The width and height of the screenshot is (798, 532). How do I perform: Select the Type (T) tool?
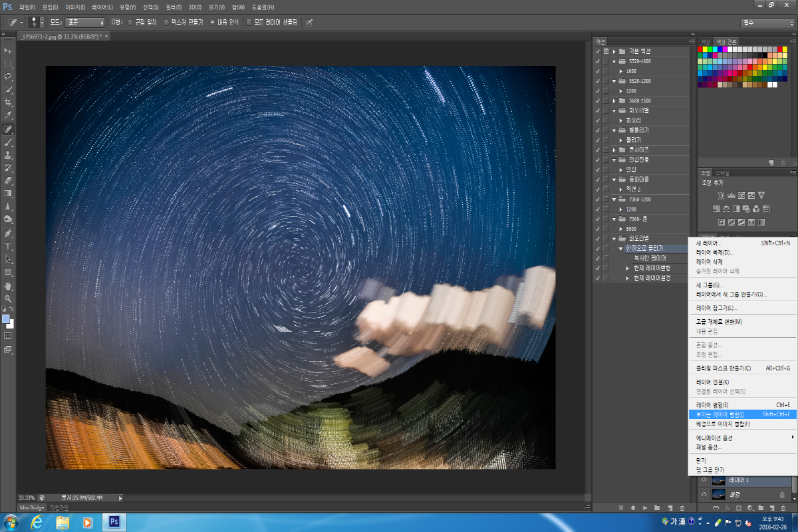[9, 246]
